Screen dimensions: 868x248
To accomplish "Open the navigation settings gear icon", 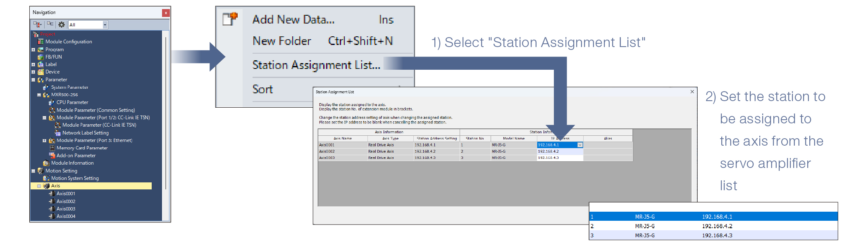I will [62, 25].
